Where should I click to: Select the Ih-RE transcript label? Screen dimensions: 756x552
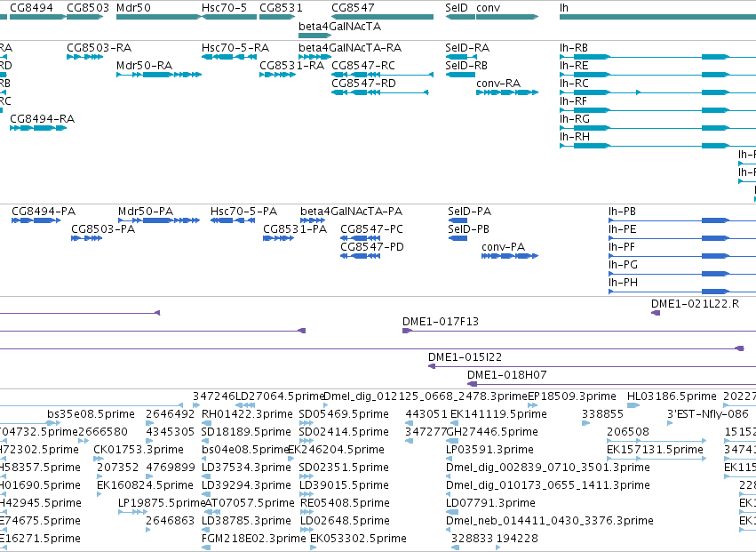click(574, 66)
